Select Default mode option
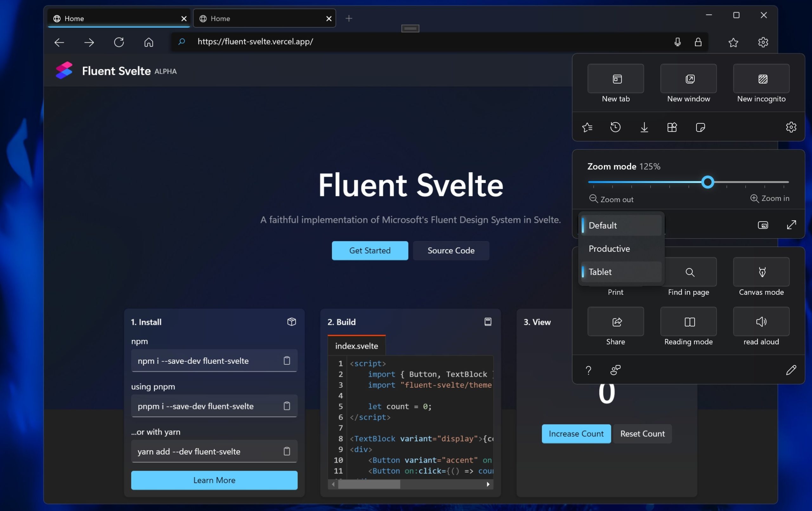Viewport: 812px width, 511px height. (x=621, y=225)
